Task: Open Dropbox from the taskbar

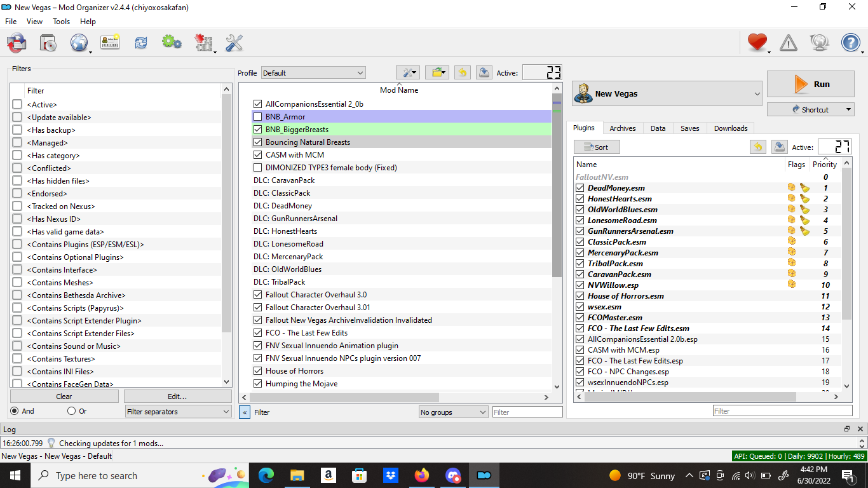Action: (391, 475)
